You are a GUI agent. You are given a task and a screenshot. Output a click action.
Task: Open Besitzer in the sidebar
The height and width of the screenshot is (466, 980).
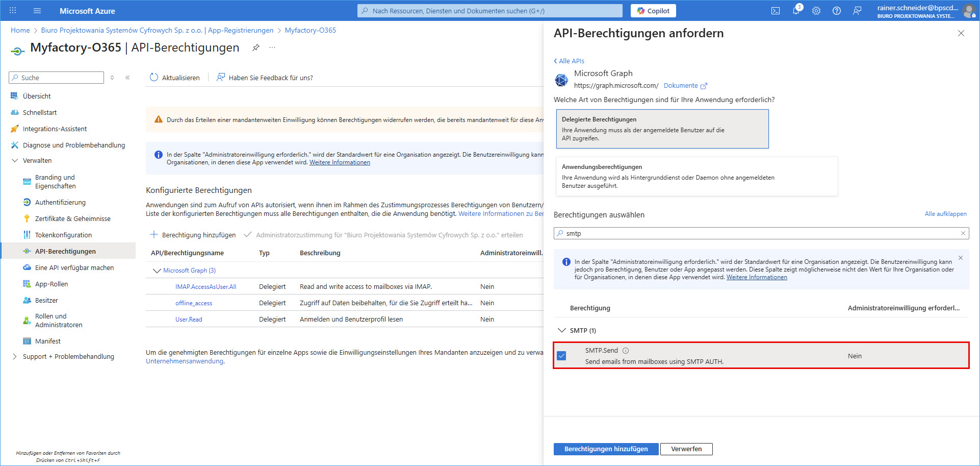pos(46,300)
